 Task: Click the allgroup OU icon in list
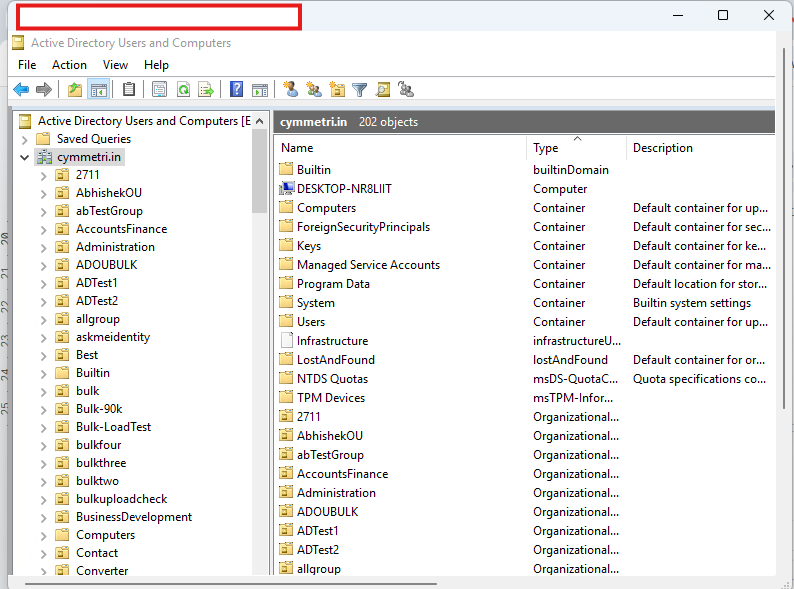286,568
